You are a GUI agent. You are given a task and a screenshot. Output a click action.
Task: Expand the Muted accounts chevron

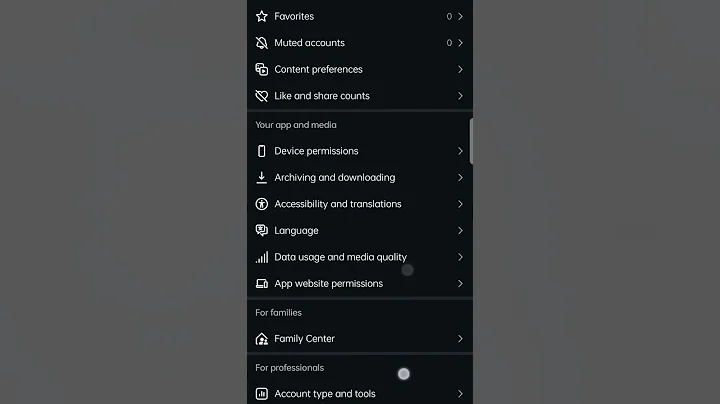460,43
